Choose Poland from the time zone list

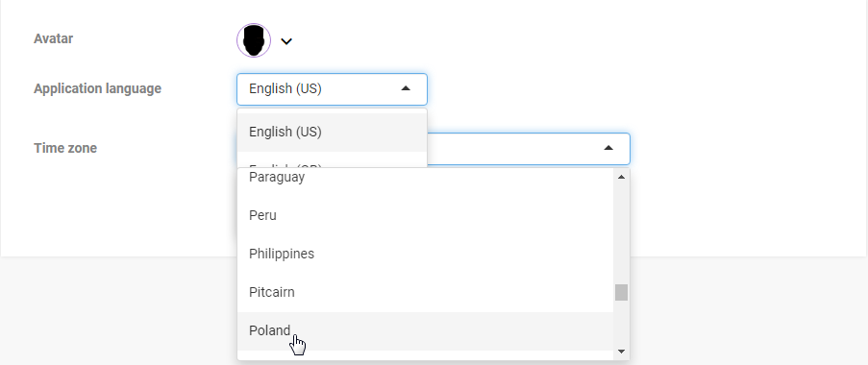[425, 330]
